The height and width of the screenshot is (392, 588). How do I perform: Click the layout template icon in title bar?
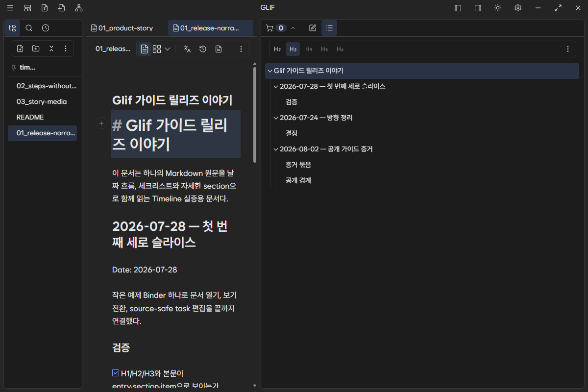coord(27,8)
